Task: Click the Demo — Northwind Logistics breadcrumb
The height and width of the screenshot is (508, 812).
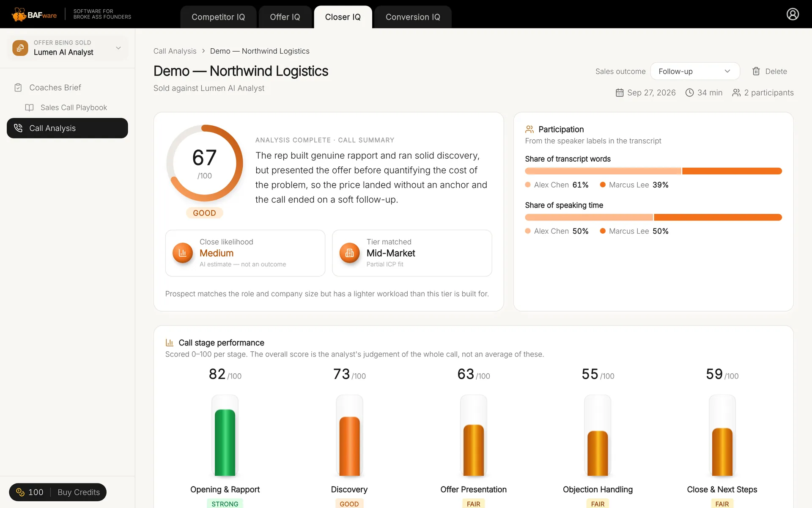Action: coord(260,51)
